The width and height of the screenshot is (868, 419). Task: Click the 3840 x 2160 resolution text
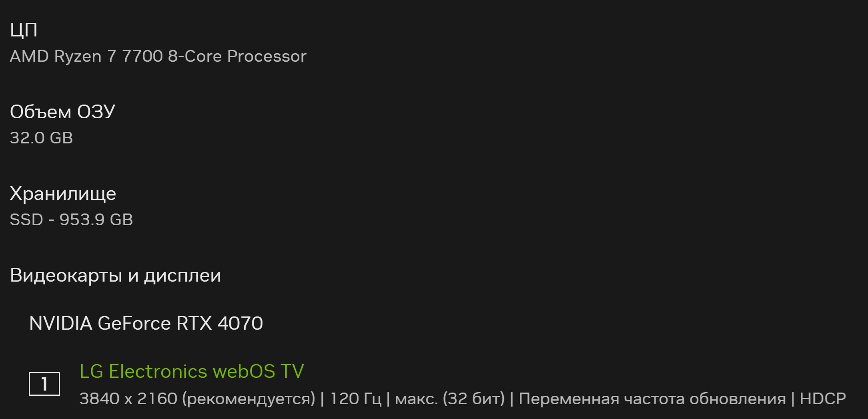[128, 399]
